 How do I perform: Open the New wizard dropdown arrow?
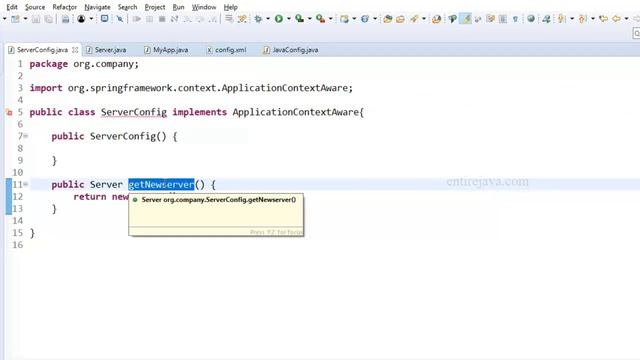(25, 19)
